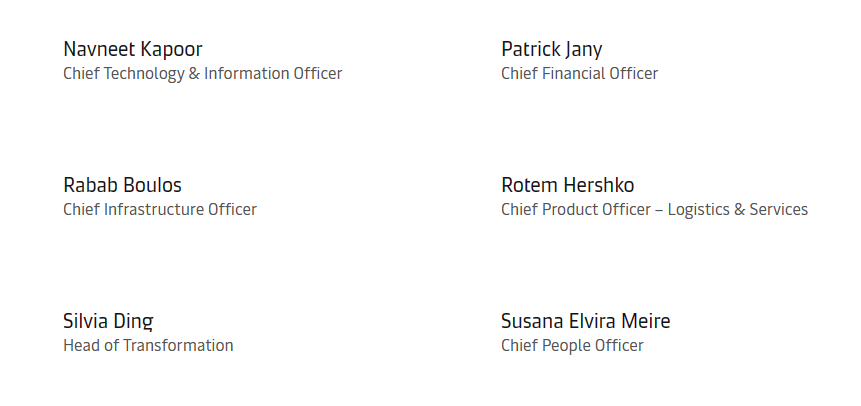Open Navneet Kapoor's profile name

coord(133,49)
